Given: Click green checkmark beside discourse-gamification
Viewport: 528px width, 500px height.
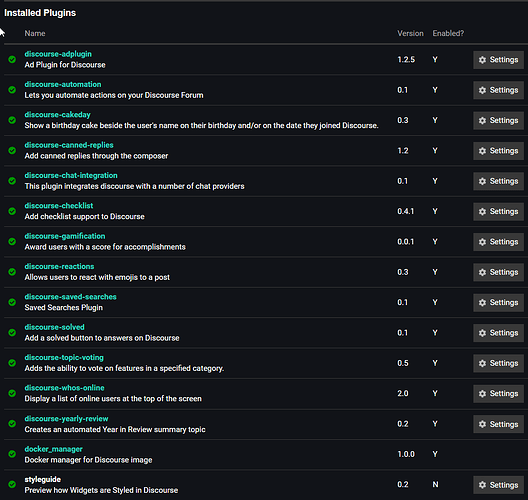Looking at the screenshot, I should point(12,241).
